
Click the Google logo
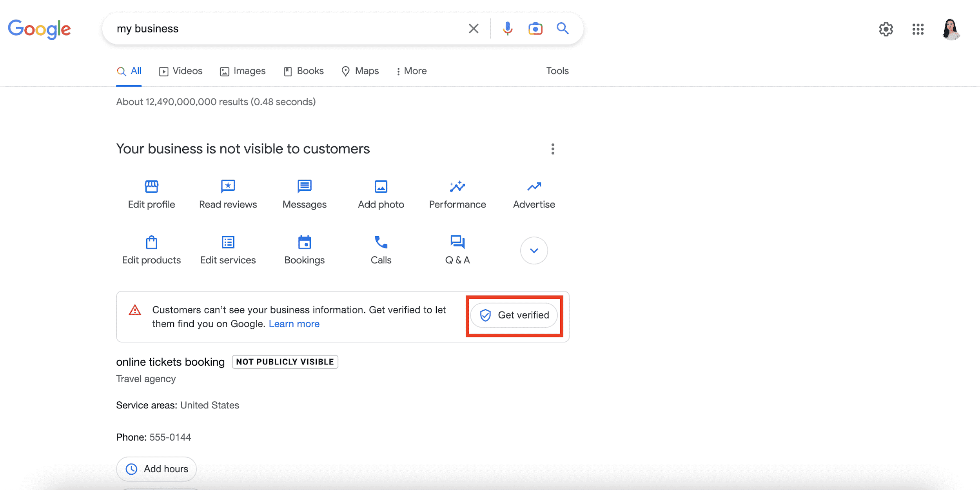pyautogui.click(x=39, y=29)
